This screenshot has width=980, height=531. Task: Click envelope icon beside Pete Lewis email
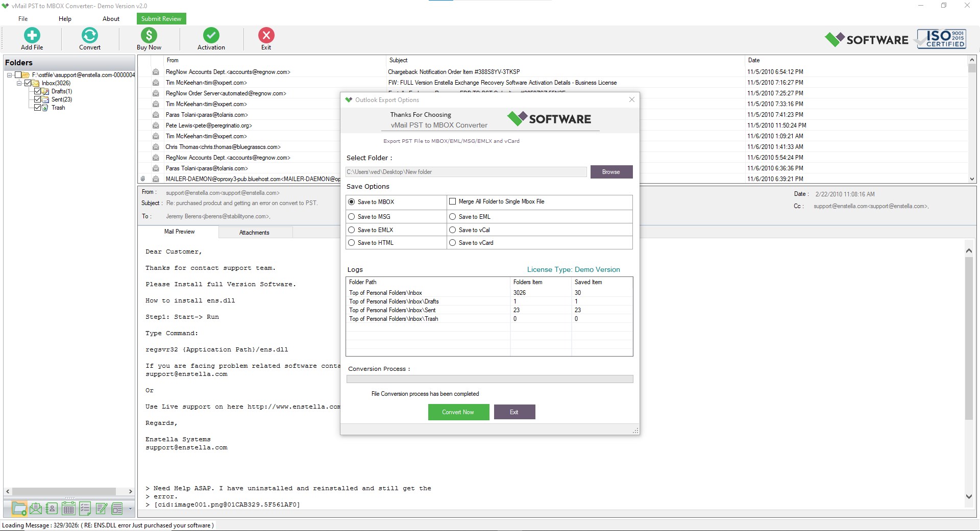156,125
